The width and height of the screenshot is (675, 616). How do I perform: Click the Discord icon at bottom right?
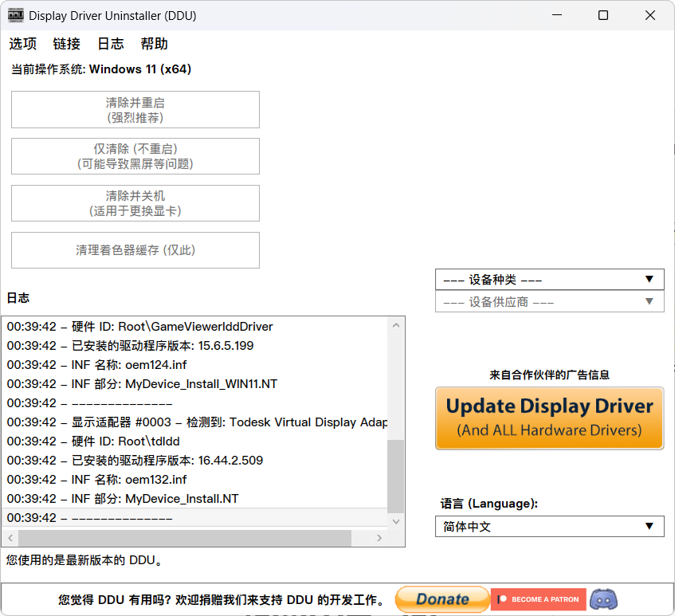[603, 599]
